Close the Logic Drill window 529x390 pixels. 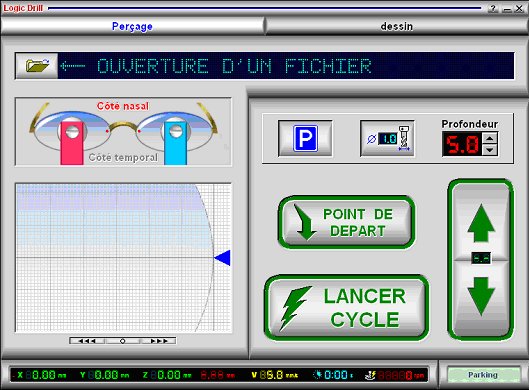519,8
